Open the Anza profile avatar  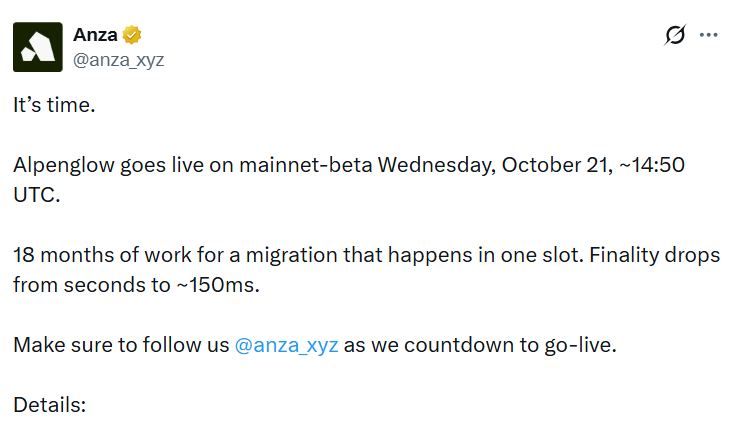point(38,47)
